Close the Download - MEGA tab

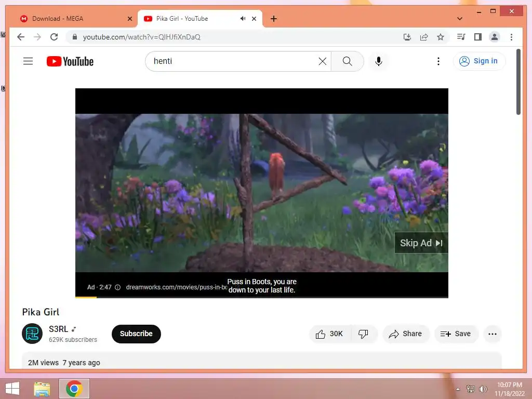129,19
